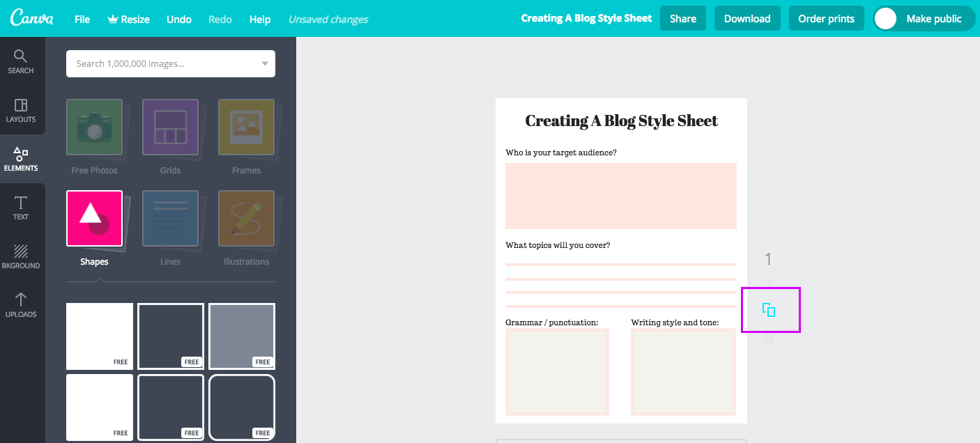Click the 'Unsaved changes' status text
980x443 pixels.
click(328, 19)
